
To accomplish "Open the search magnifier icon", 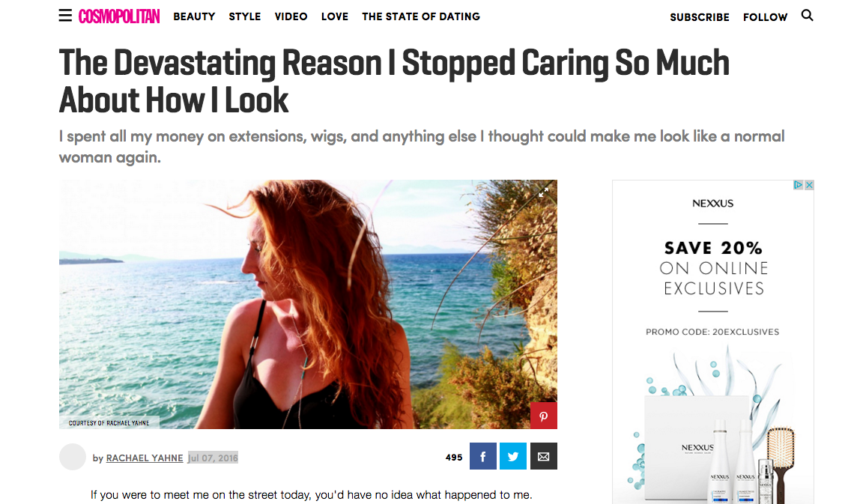I will 807,15.
